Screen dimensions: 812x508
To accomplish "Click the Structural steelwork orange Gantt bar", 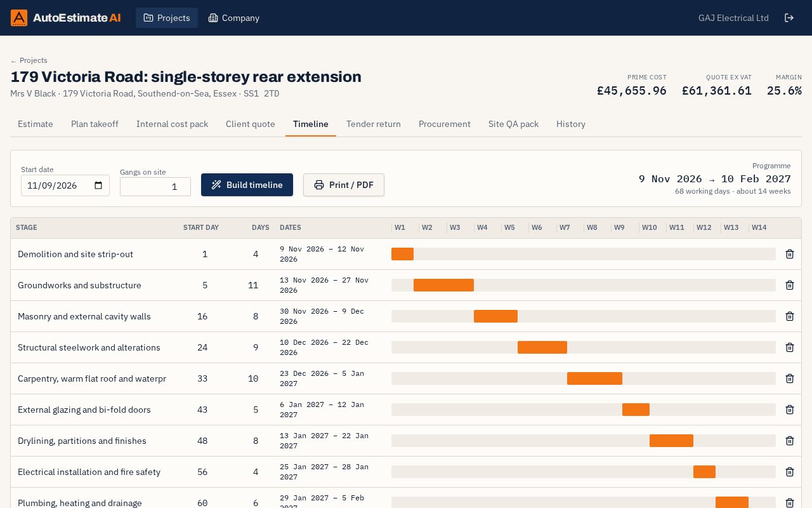I will 542,347.
